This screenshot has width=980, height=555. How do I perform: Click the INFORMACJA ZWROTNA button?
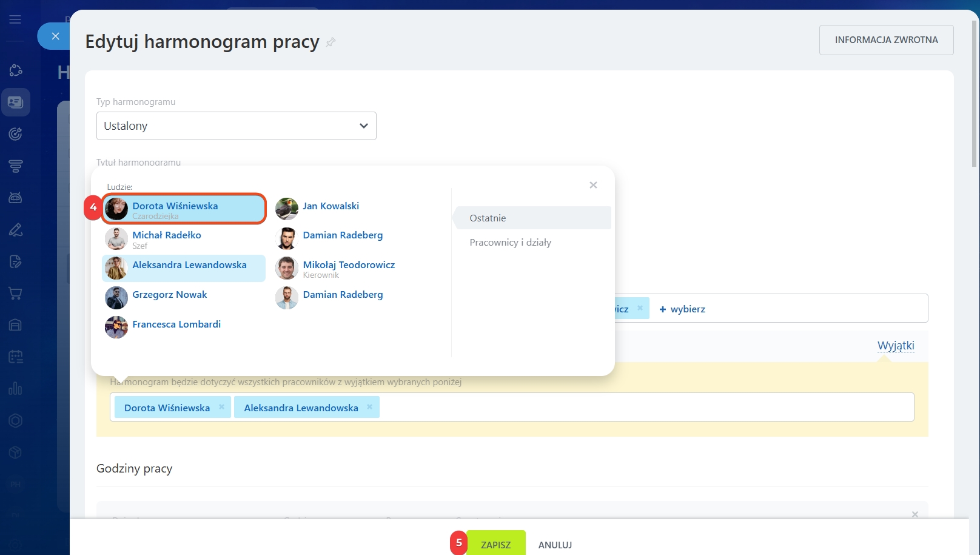pyautogui.click(x=886, y=40)
